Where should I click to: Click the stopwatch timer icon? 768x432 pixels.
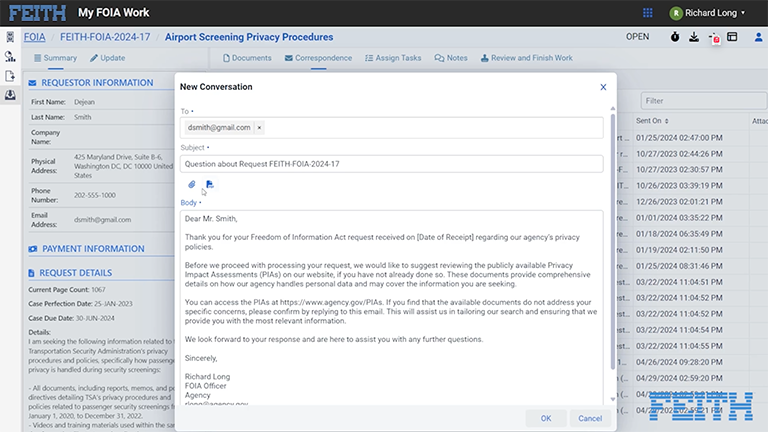(x=675, y=37)
